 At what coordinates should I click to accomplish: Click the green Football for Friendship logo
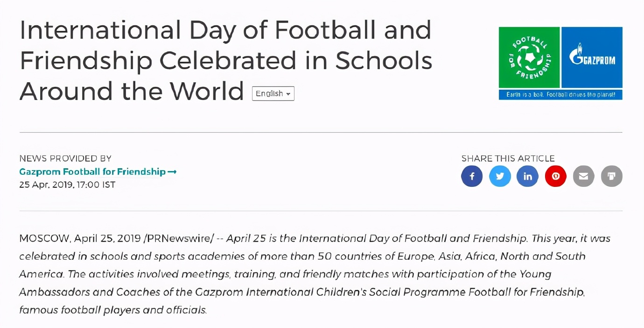tap(529, 57)
